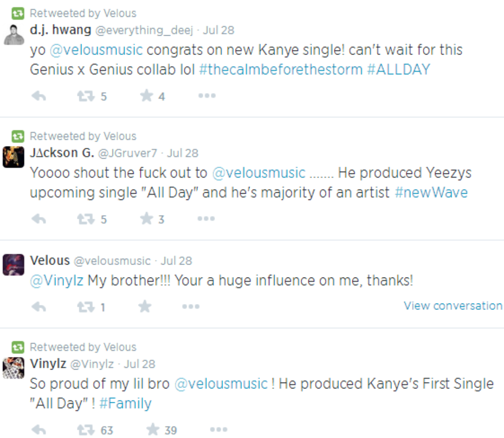Retweet d.j. hwang's Kanye single tweet
Image resolution: width=504 pixels, height=438 pixels.
tap(86, 96)
